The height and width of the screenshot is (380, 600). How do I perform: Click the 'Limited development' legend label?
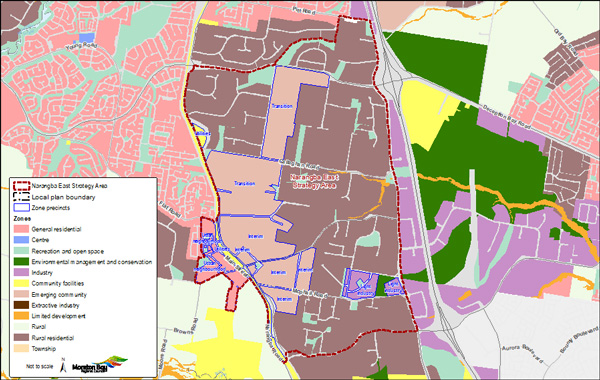[x=59, y=316]
